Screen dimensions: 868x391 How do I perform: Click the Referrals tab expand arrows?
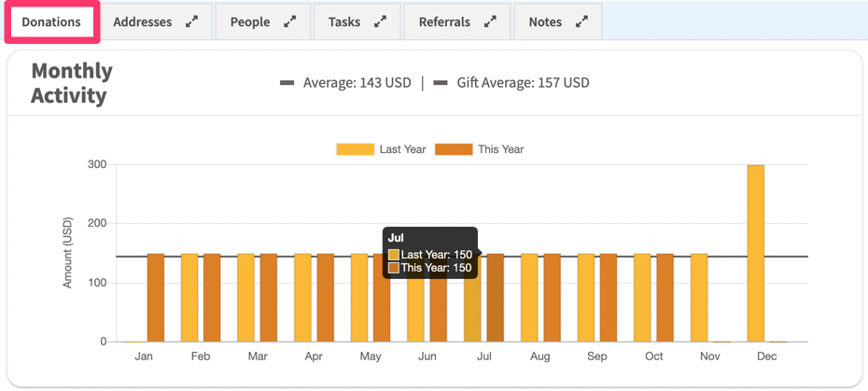coord(490,22)
